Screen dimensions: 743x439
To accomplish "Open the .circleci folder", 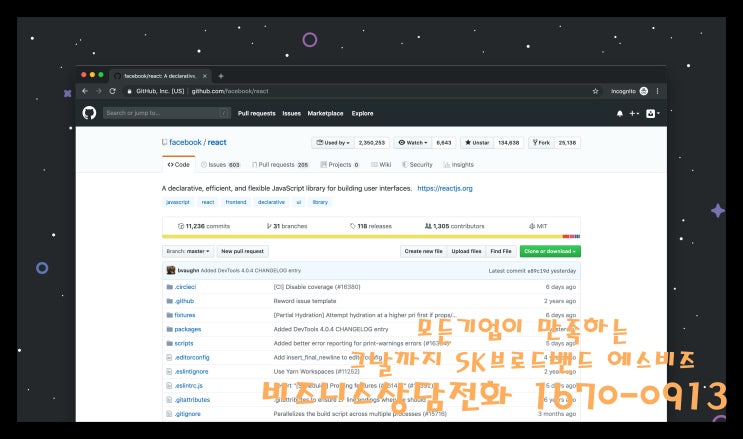I will (x=185, y=287).
